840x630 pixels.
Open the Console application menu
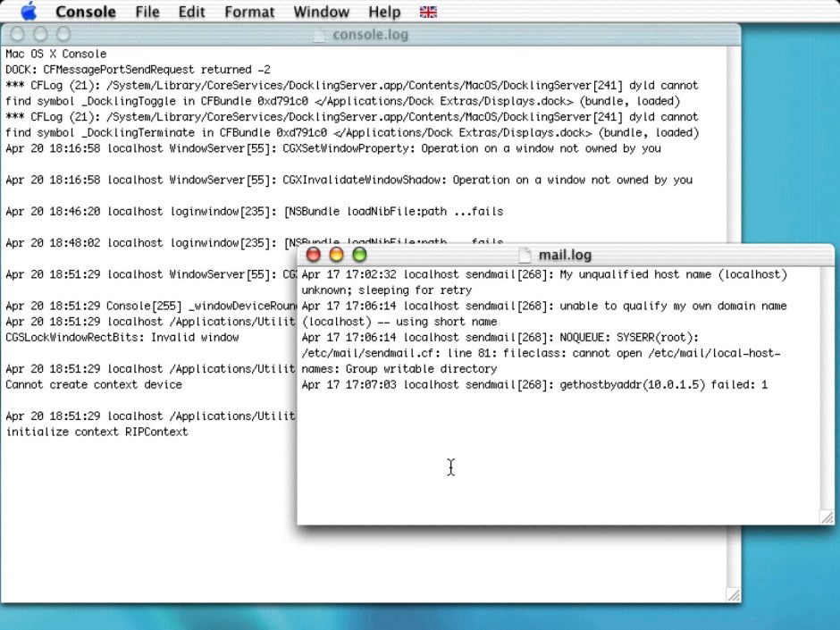(86, 12)
